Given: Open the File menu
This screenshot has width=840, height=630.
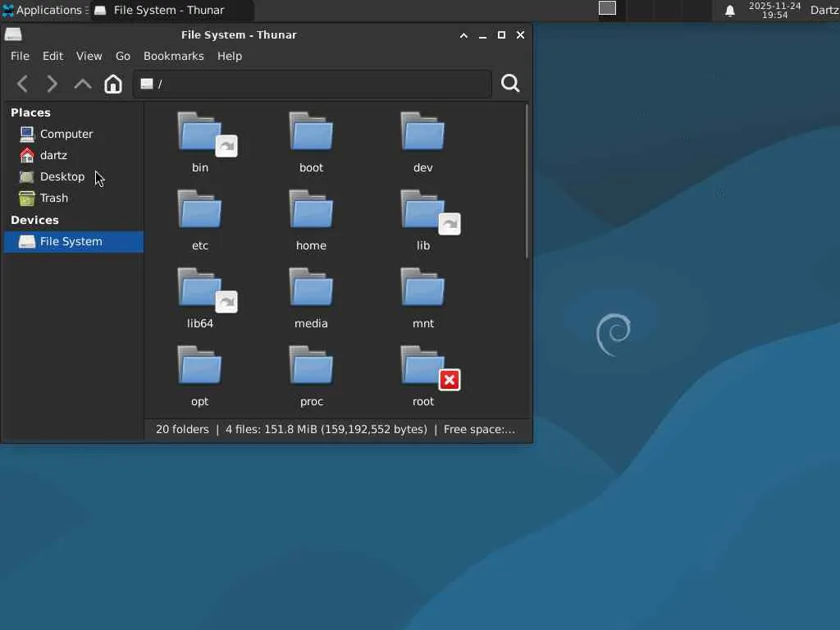Looking at the screenshot, I should tap(20, 56).
